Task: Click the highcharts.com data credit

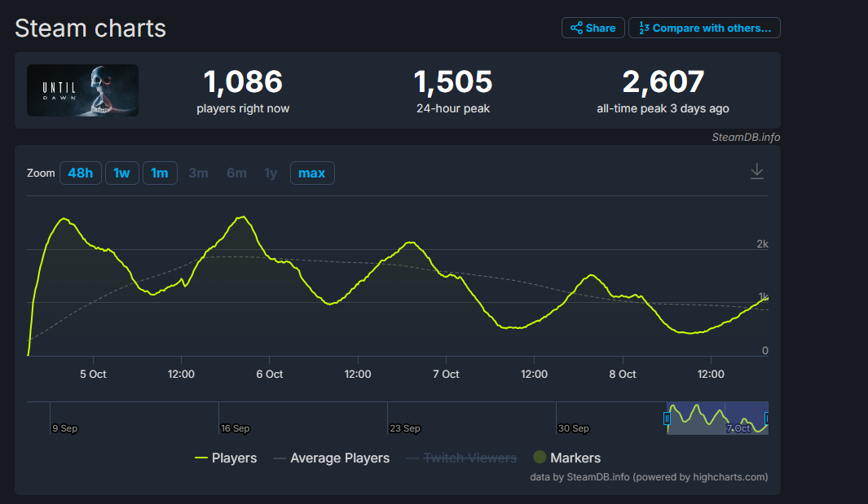Action: pyautogui.click(x=649, y=477)
